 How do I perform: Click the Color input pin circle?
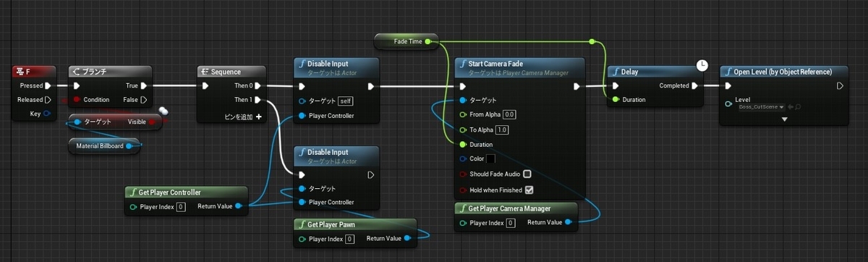pyautogui.click(x=463, y=159)
